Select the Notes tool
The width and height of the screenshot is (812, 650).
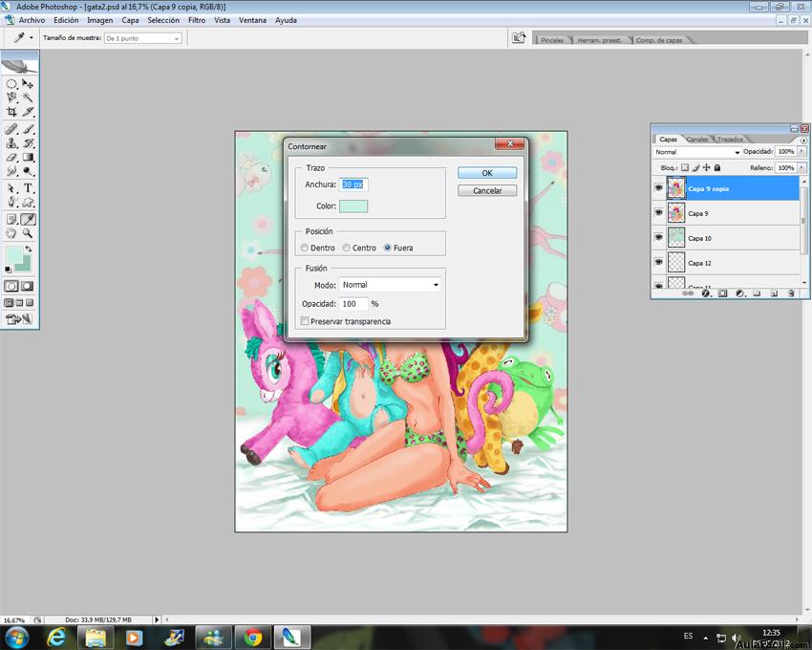11,219
